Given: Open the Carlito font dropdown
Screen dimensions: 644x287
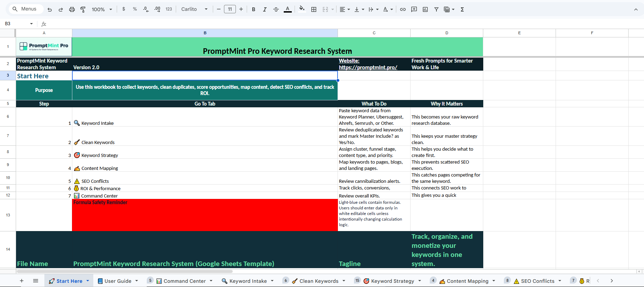Looking at the screenshot, I should (194, 9).
